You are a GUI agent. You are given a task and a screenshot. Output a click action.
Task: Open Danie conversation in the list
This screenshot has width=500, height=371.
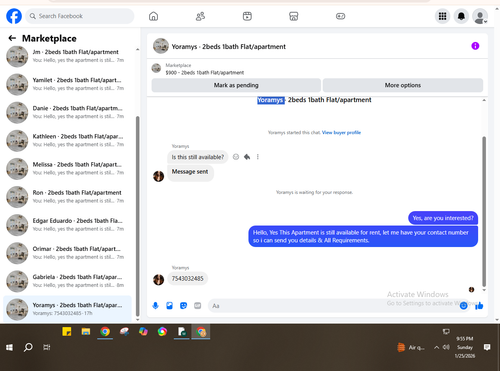(67, 112)
